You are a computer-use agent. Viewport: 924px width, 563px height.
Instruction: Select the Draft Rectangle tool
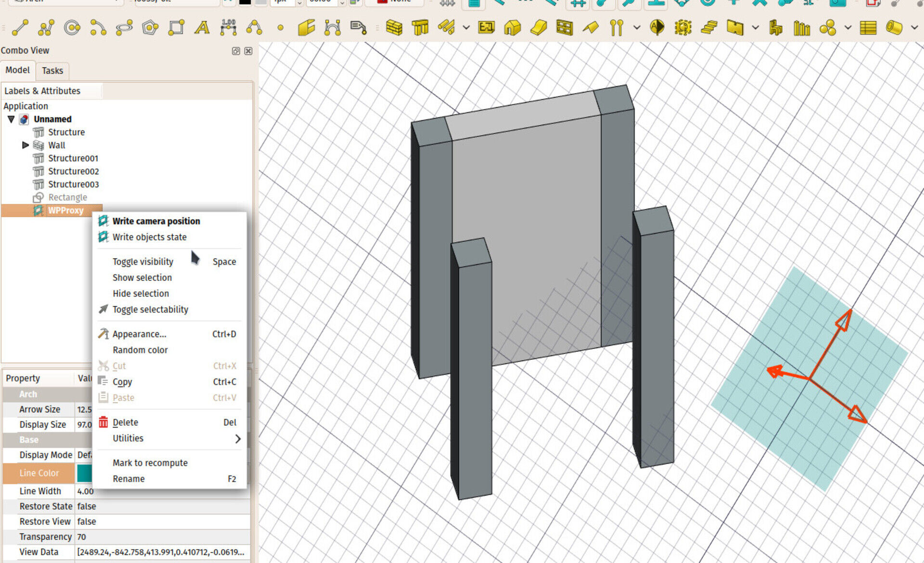click(x=176, y=28)
